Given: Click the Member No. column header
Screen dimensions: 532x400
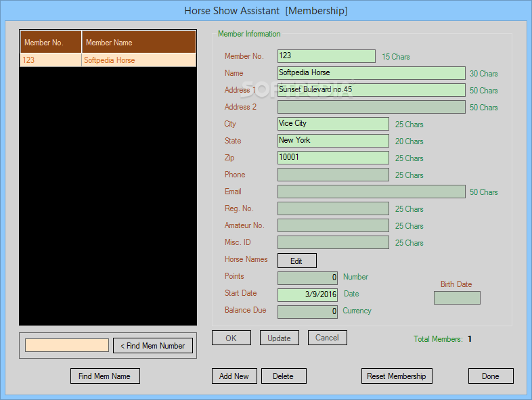Looking at the screenshot, I should [x=51, y=42].
